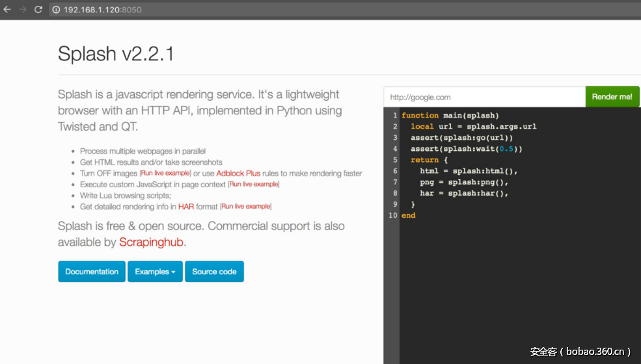Screen dimensions: 641x364
Task: Click the http://google.com URL input field
Action: [x=484, y=97]
